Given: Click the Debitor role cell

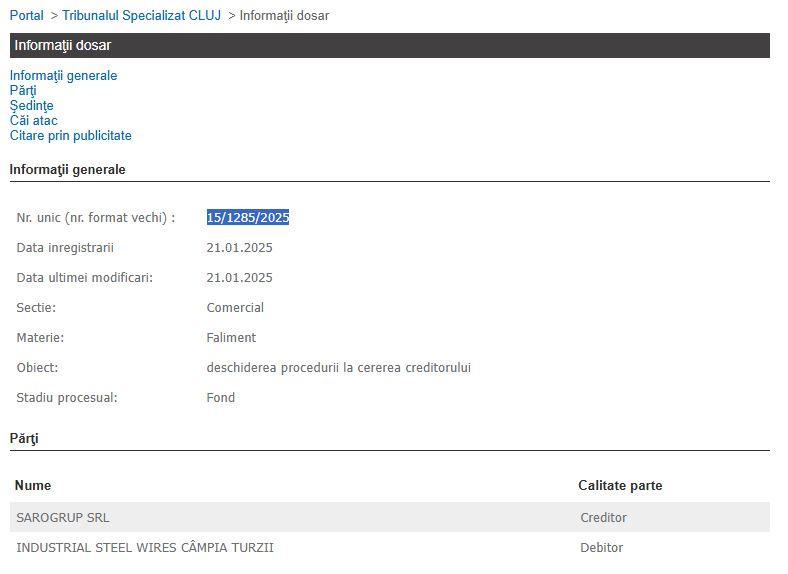Looking at the screenshot, I should (x=601, y=548).
